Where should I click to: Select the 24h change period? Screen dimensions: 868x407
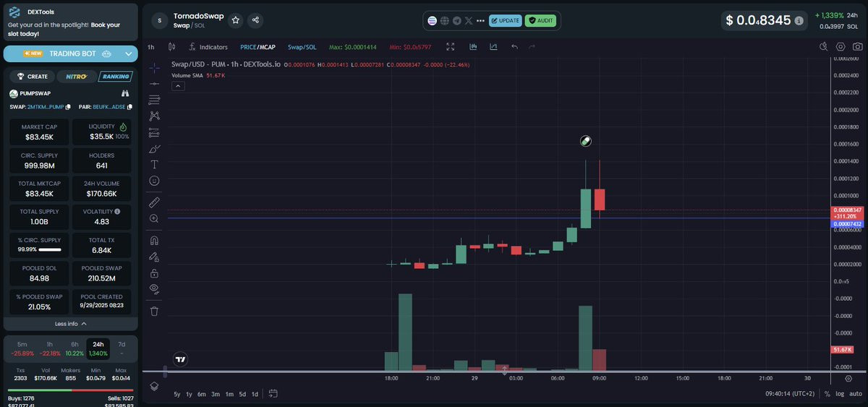(x=98, y=348)
